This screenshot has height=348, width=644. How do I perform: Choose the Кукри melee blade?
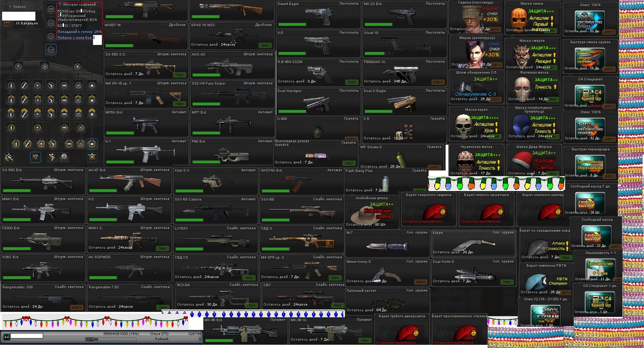473,243
